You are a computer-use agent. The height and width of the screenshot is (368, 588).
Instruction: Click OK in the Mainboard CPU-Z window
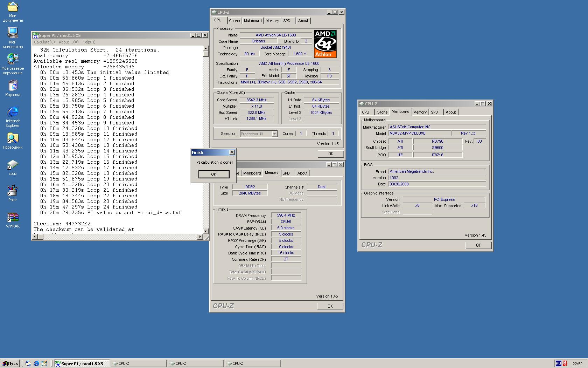click(478, 245)
